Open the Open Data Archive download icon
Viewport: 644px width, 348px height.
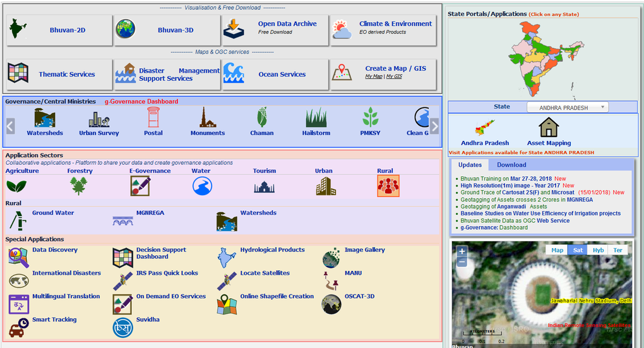coord(233,29)
